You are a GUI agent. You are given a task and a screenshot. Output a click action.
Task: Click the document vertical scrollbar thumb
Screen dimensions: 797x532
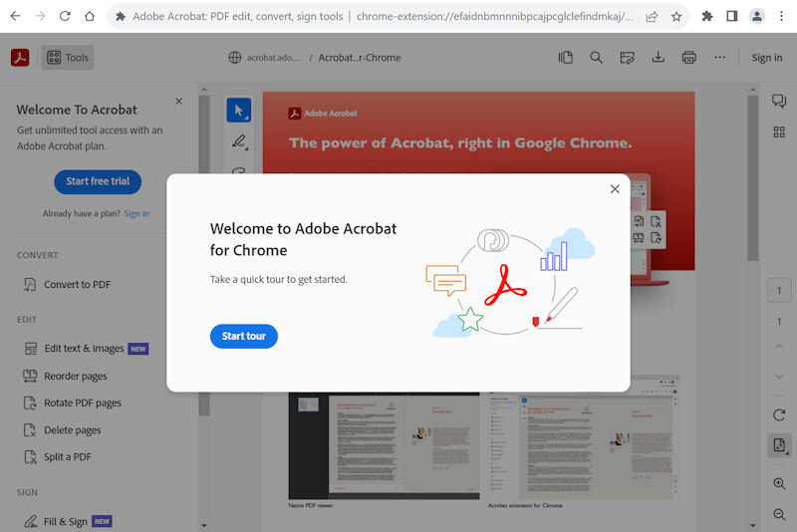(753, 178)
